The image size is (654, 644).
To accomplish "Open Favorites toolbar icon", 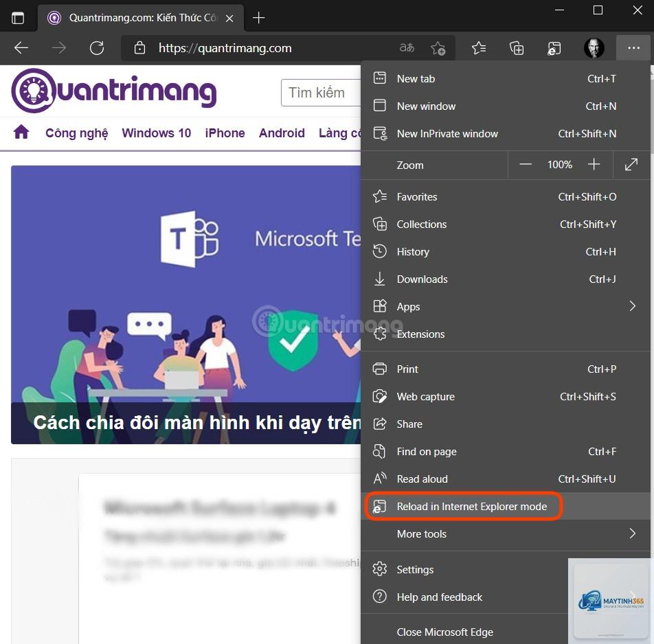I will [x=478, y=48].
